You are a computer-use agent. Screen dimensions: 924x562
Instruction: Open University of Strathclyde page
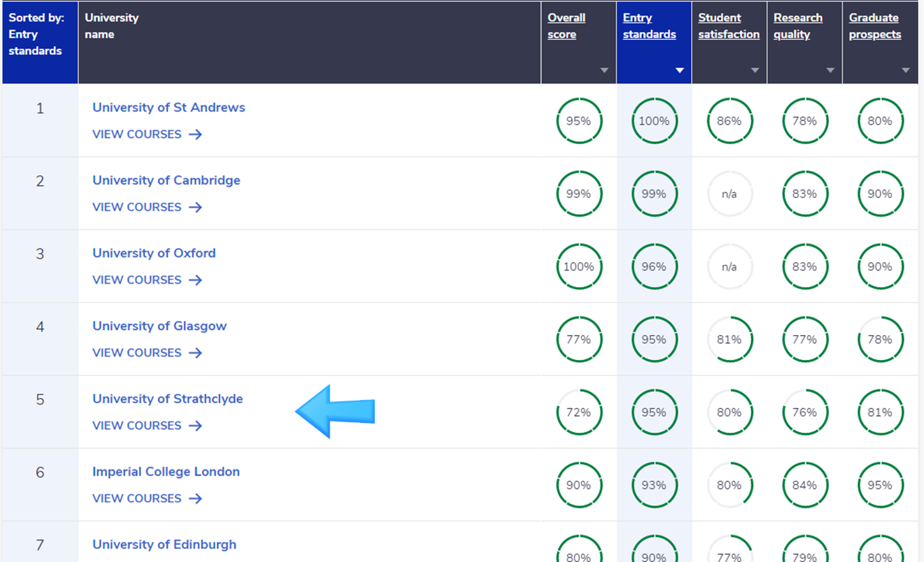(x=168, y=399)
